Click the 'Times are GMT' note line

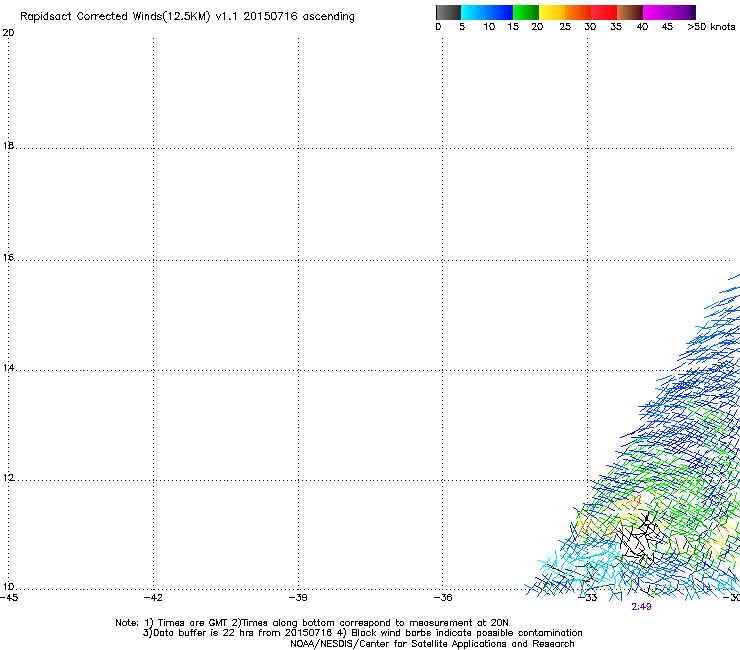(x=312, y=623)
